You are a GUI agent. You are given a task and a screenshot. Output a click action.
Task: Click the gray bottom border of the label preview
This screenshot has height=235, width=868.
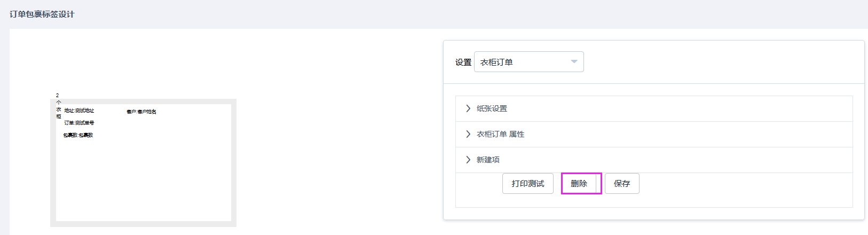(143, 224)
